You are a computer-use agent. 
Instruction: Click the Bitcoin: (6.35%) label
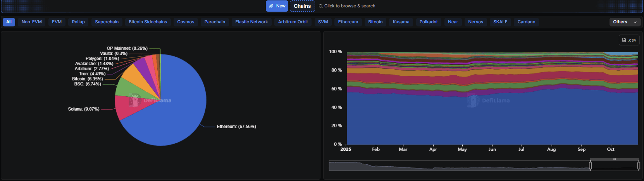click(x=87, y=79)
